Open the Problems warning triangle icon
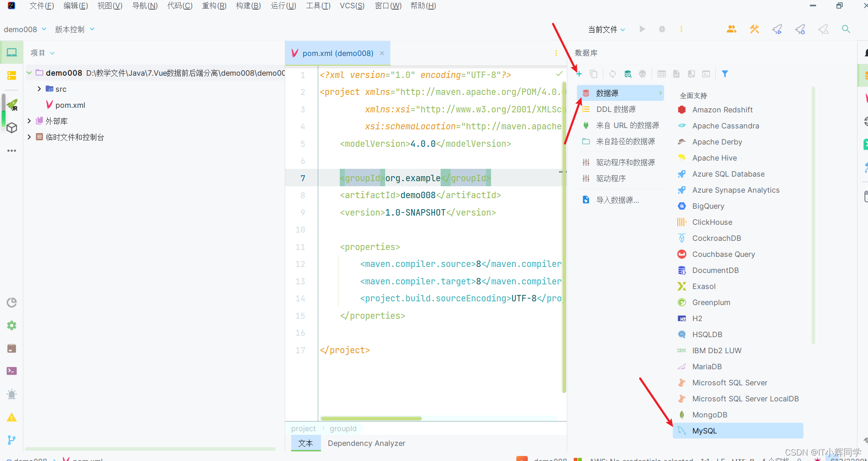Viewport: 868px width, 461px height. click(12, 417)
